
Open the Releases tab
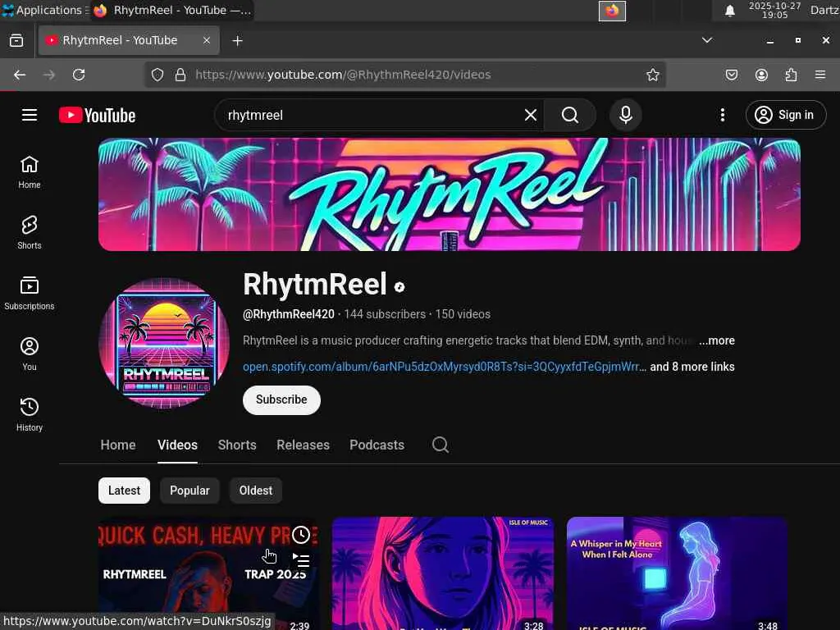303,445
